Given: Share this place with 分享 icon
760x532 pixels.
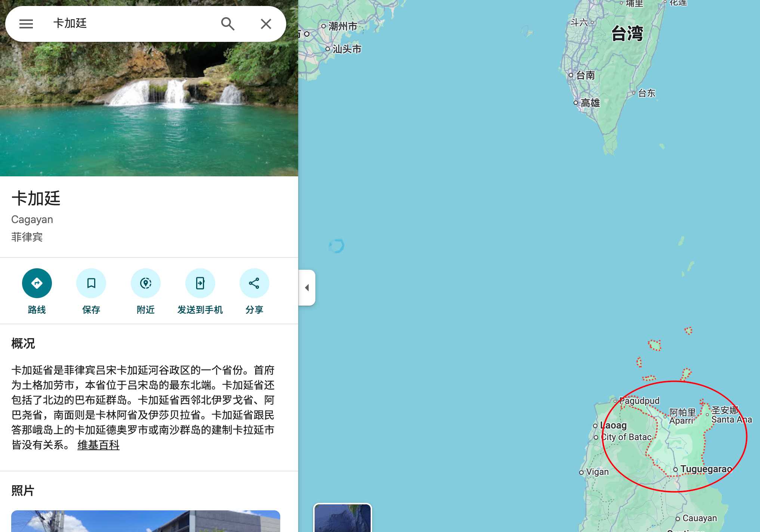Looking at the screenshot, I should pos(254,283).
